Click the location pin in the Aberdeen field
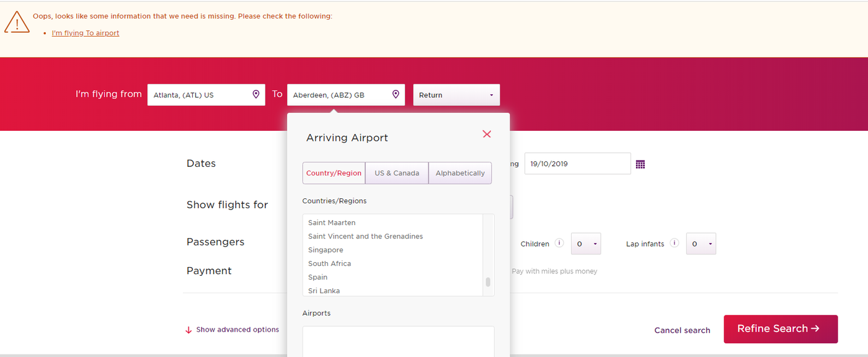 point(396,94)
